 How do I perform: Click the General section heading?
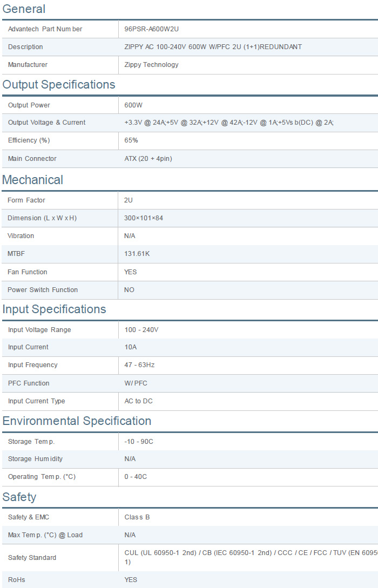click(x=24, y=9)
